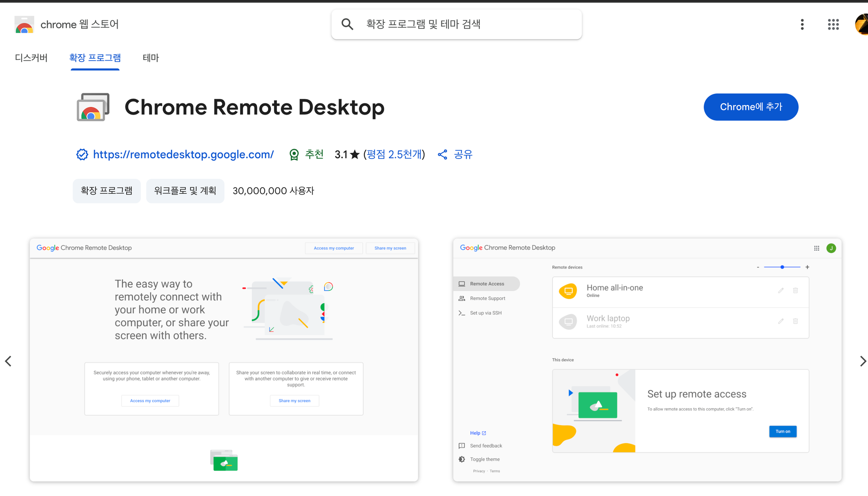868x496 pixels.
Task: Click the Chrome에 추가 button
Action: (x=751, y=107)
